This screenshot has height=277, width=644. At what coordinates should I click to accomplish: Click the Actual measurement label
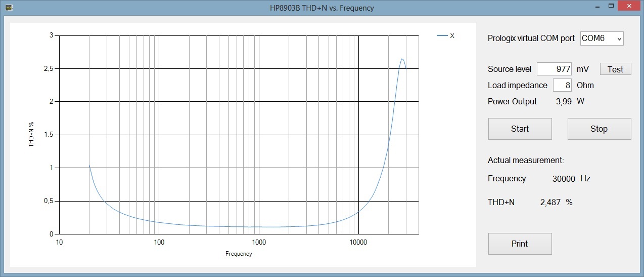coord(526,160)
